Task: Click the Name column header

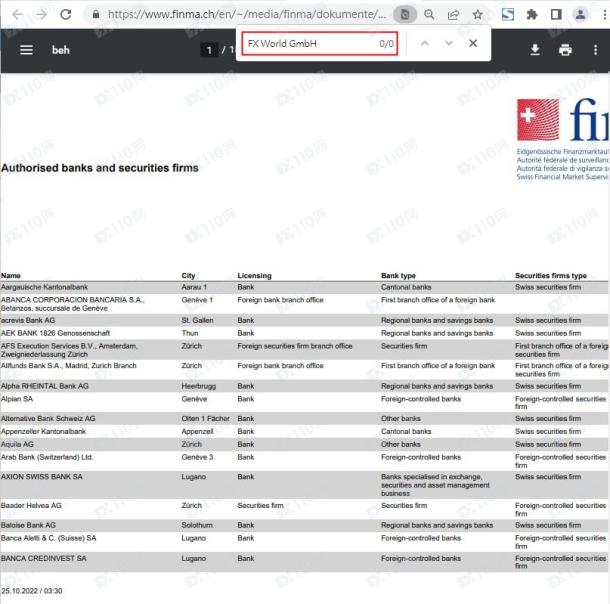Action: click(x=11, y=275)
